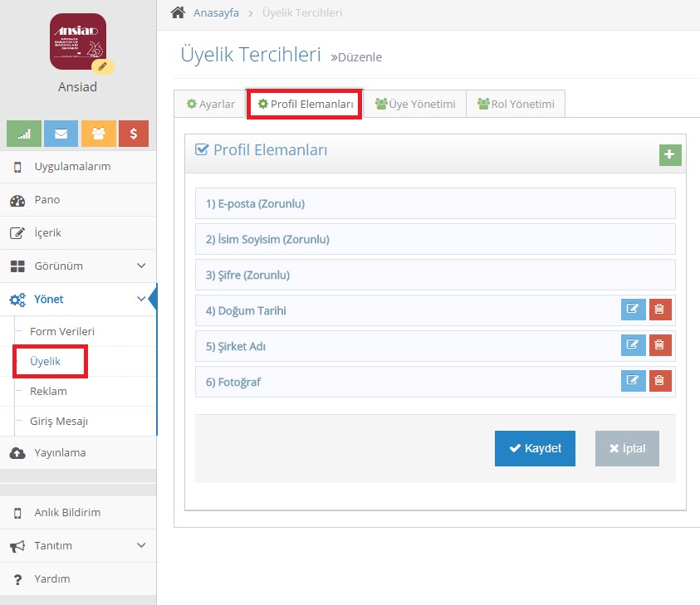This screenshot has width=700, height=605.
Task: Delete the Doğum Tarihi profile element
Action: pyautogui.click(x=660, y=309)
